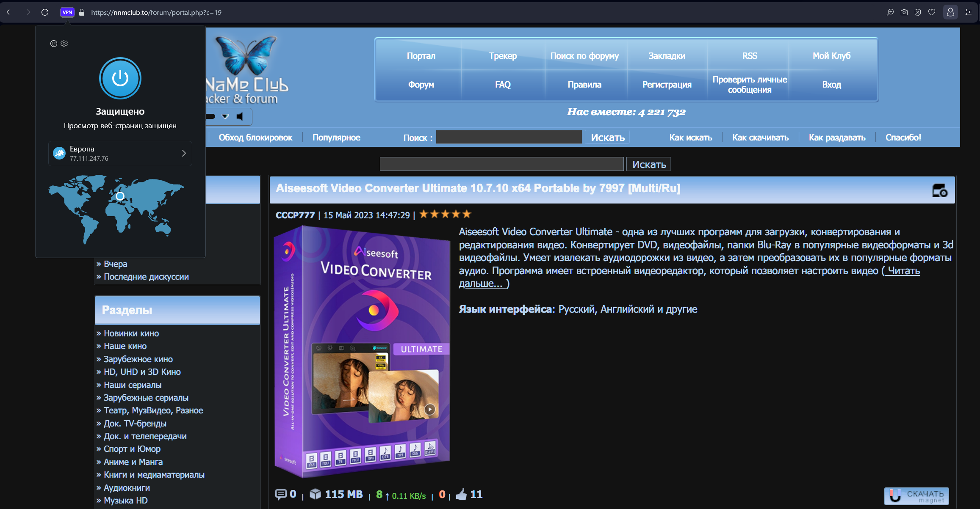The height and width of the screenshot is (509, 980).
Task: Click the smiley feedback icon in the VPN popup
Action: (x=54, y=44)
